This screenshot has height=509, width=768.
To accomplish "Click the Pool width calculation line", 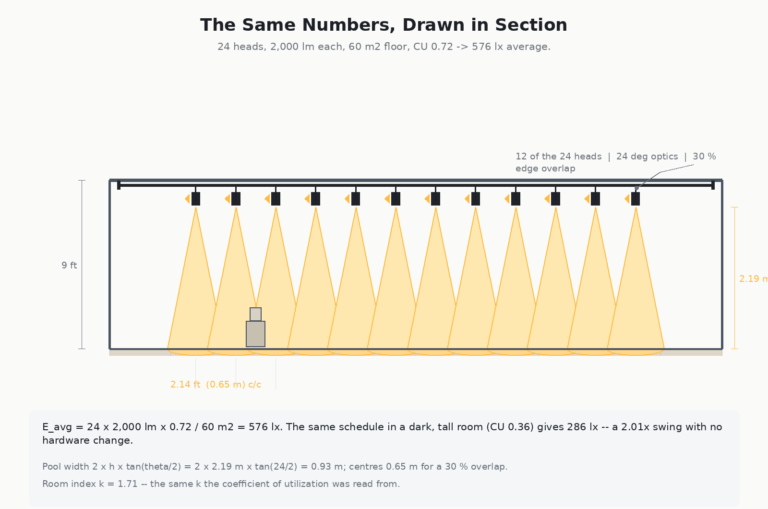I will pos(275,466).
